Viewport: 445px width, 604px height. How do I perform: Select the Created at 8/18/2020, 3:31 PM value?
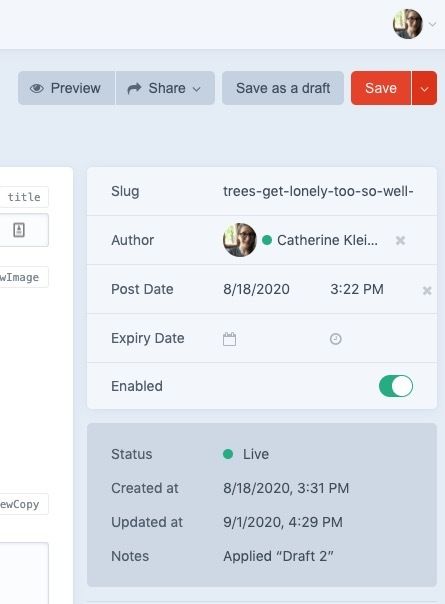pos(286,488)
